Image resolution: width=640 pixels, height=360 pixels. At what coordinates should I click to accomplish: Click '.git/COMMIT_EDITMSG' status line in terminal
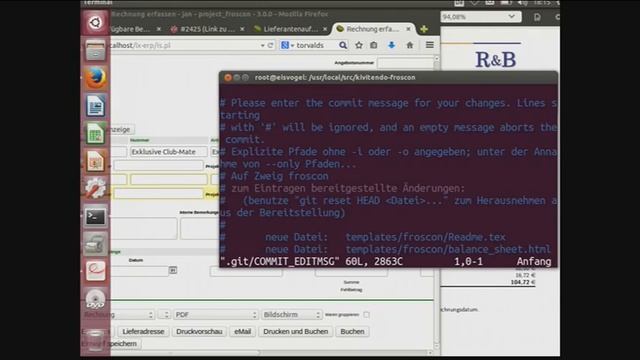pos(280,262)
